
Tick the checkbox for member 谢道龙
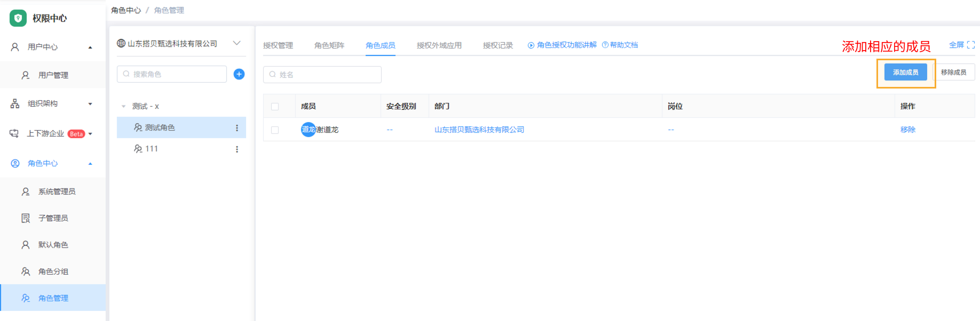[275, 130]
